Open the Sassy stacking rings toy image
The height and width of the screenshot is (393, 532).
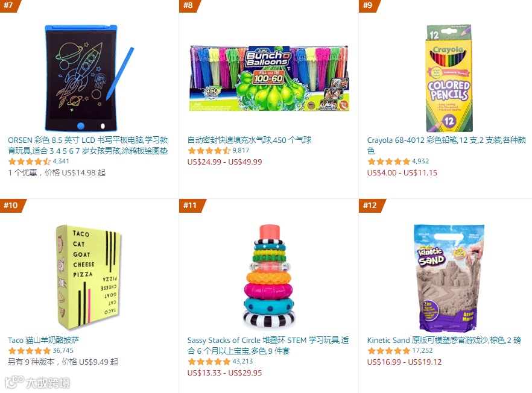tap(269, 277)
